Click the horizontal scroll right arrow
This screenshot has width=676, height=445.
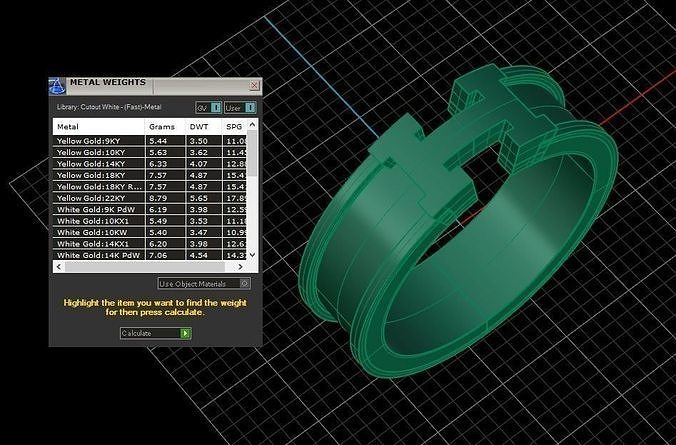[241, 267]
